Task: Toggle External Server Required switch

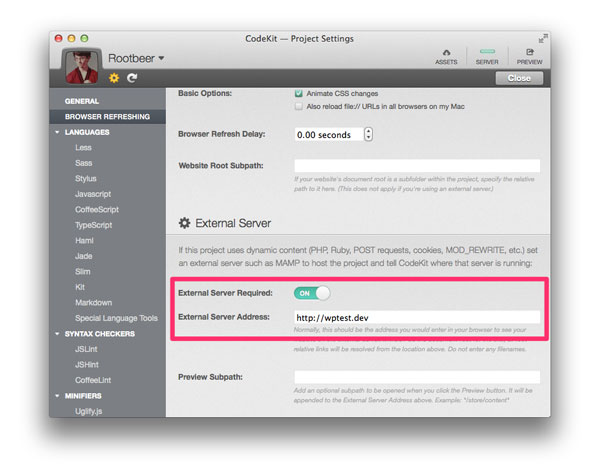Action: point(312,293)
